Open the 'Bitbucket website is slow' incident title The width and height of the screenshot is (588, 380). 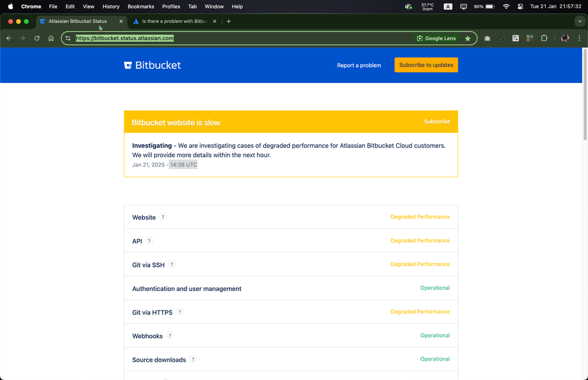point(176,122)
